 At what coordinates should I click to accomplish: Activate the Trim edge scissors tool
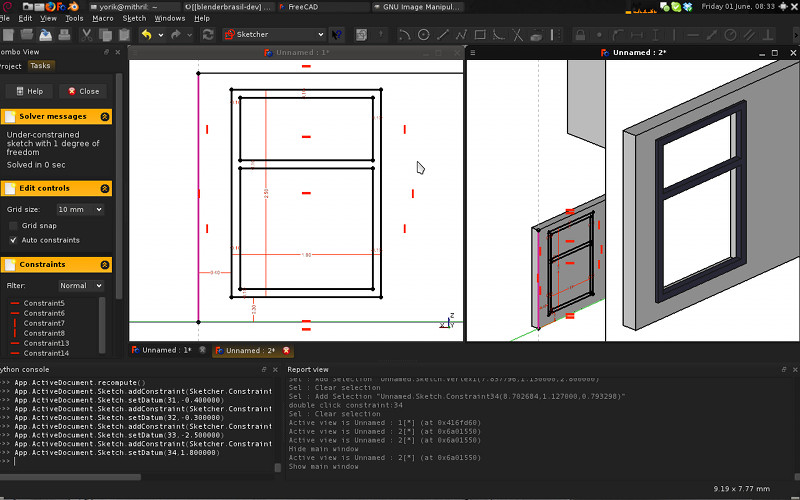pos(517,34)
